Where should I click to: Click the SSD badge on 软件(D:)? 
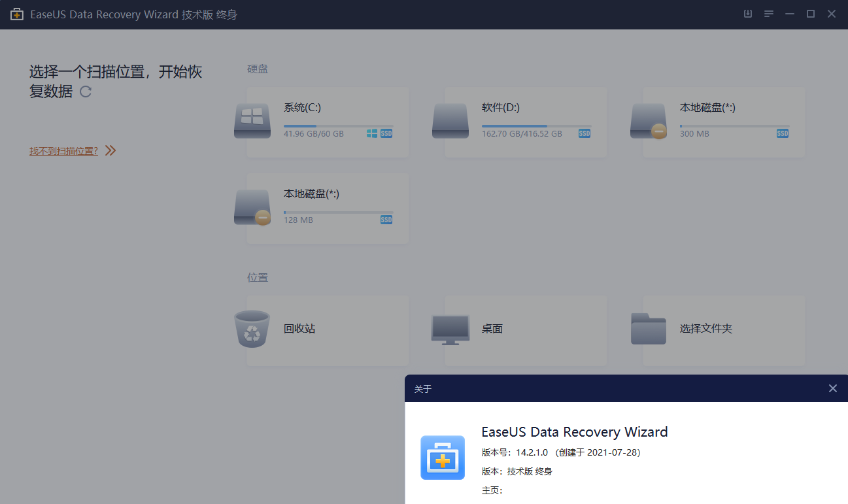pos(585,133)
